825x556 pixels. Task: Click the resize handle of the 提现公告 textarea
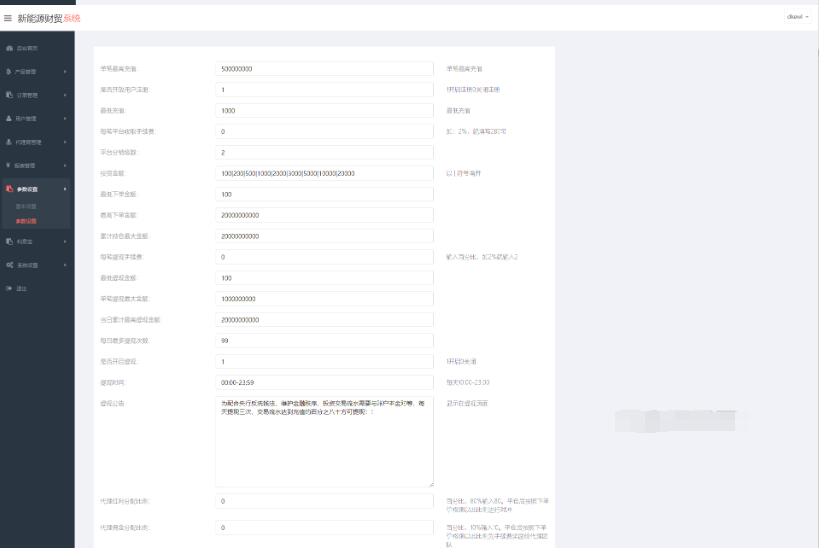430,484
